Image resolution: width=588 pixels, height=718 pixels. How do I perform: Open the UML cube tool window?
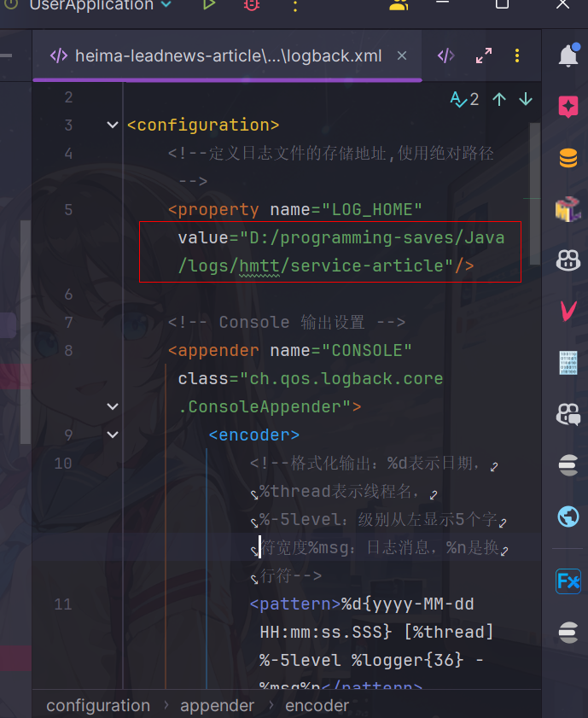(568, 209)
